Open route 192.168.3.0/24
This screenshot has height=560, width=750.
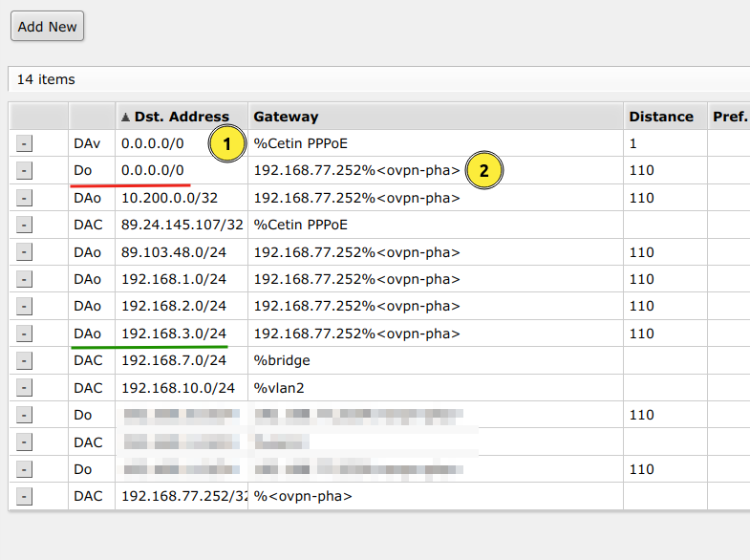coord(174,334)
